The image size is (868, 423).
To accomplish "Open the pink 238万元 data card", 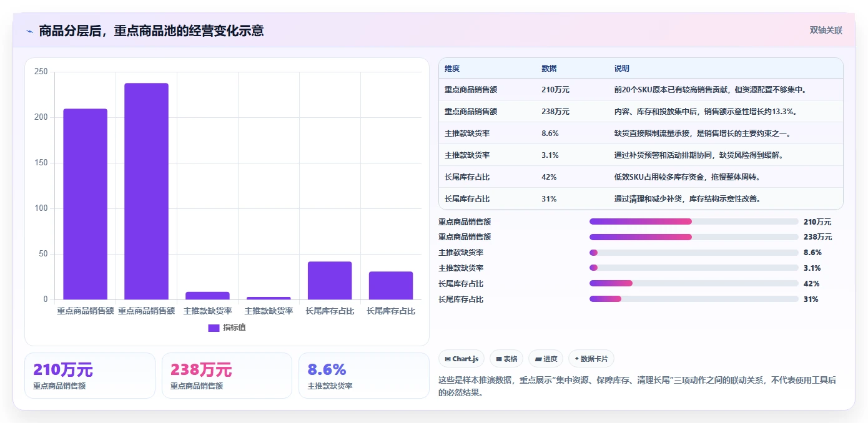I will click(227, 376).
